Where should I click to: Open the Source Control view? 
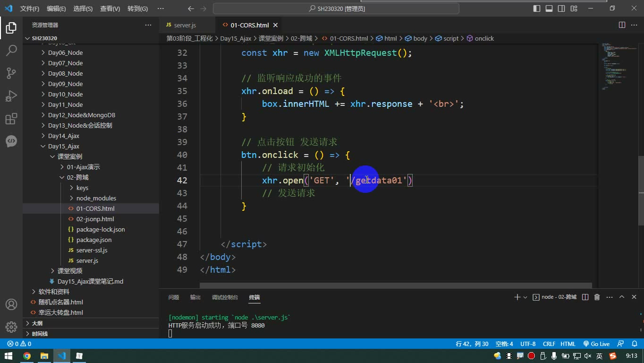click(x=11, y=73)
